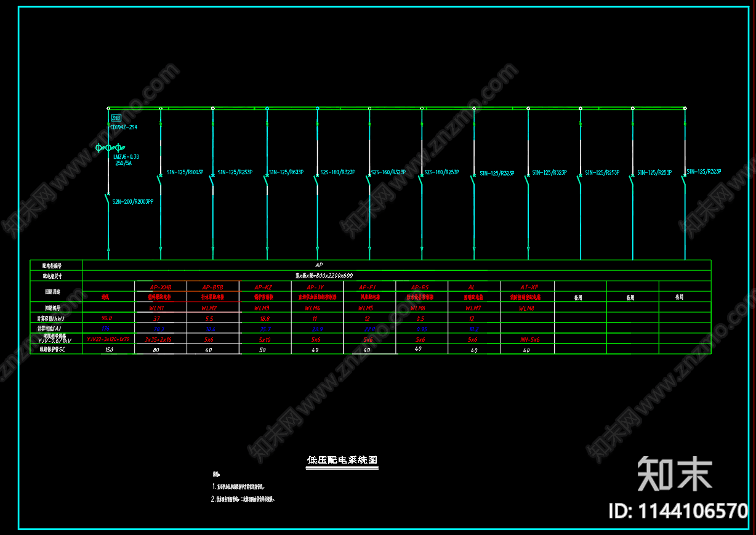Select the AP-KZ circuit label
Image resolution: width=756 pixels, height=535 pixels.
265,287
